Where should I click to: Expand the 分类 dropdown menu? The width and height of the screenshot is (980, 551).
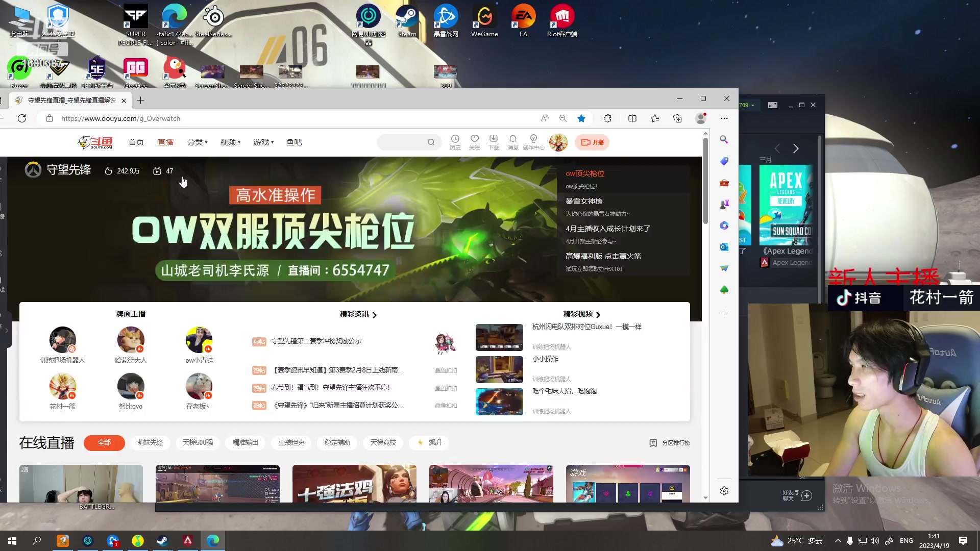(x=198, y=142)
